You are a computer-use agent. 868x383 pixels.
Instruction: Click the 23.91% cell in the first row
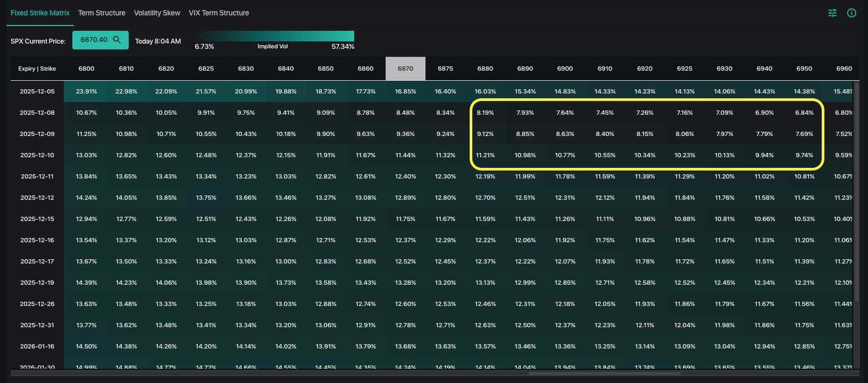tap(86, 91)
